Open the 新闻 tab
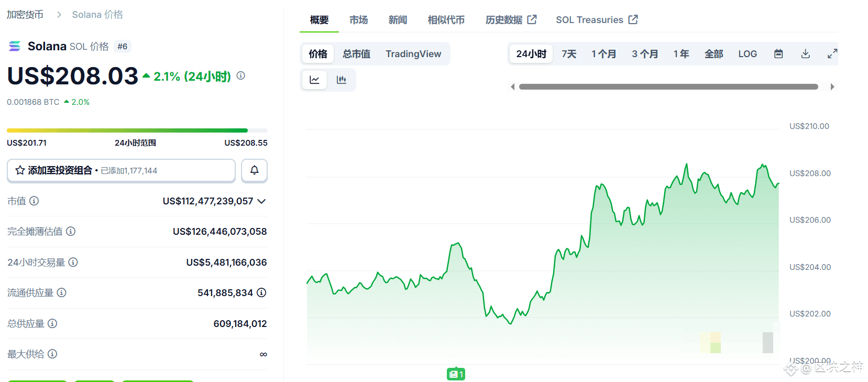 (x=398, y=20)
